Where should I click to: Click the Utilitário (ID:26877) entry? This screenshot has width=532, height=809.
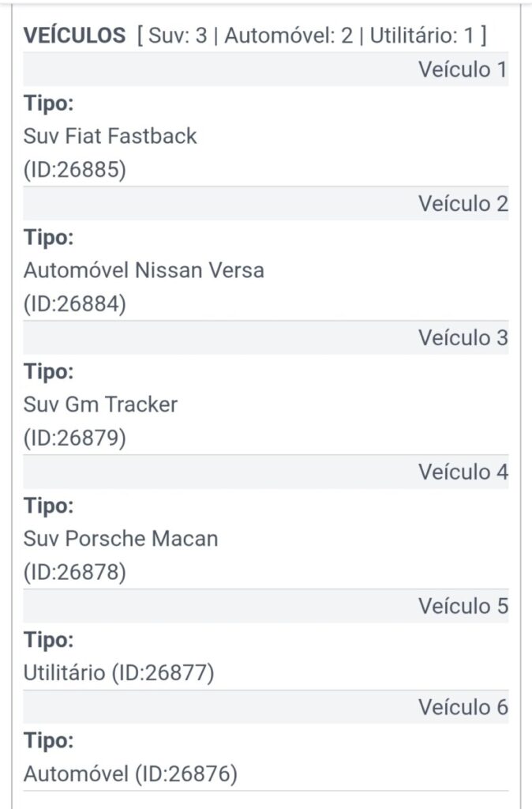[x=119, y=673]
